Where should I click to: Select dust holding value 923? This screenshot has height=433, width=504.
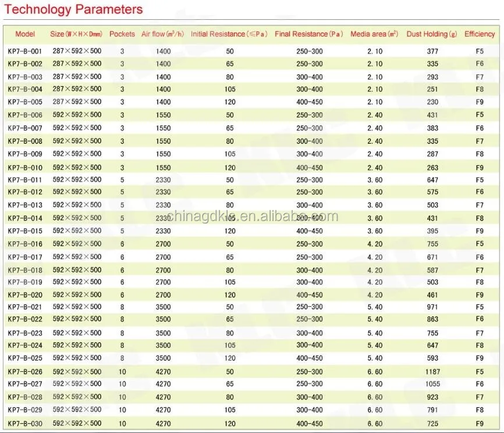click(x=432, y=397)
